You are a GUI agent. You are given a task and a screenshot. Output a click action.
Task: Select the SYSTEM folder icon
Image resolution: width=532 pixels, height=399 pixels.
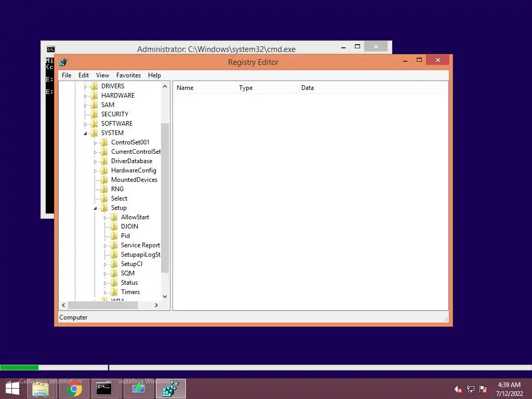[x=95, y=133]
